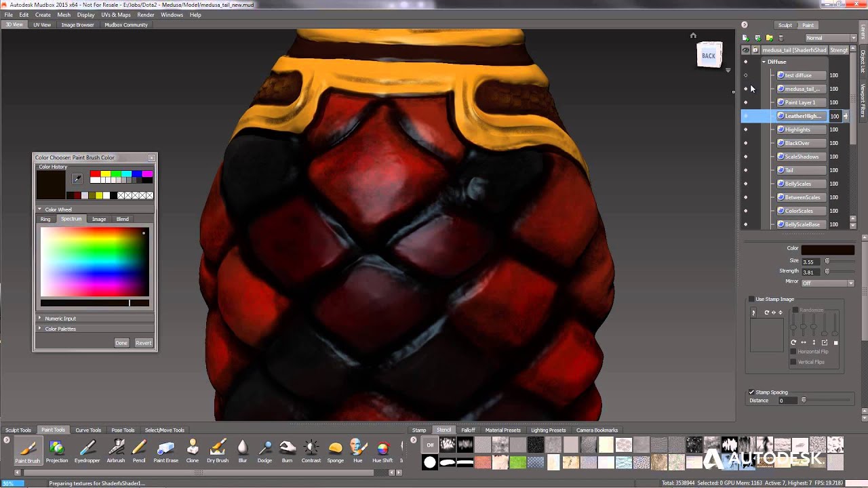
Task: Click the layer folder icon
Action: (769, 38)
